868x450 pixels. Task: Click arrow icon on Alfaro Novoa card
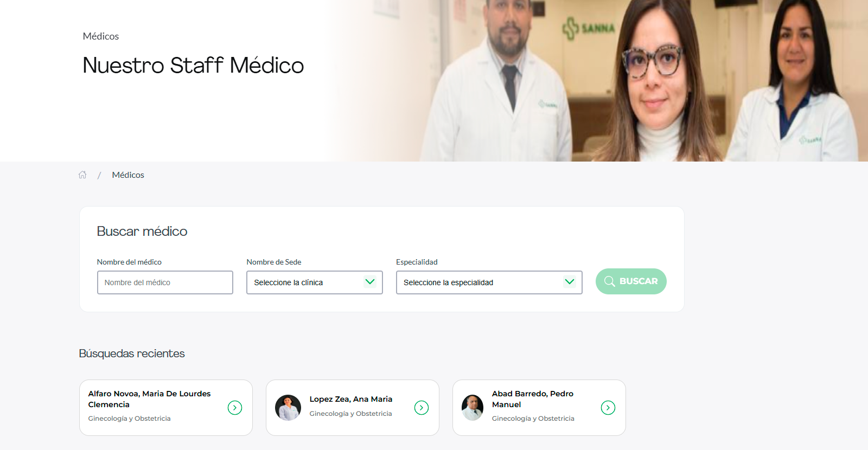click(x=235, y=408)
